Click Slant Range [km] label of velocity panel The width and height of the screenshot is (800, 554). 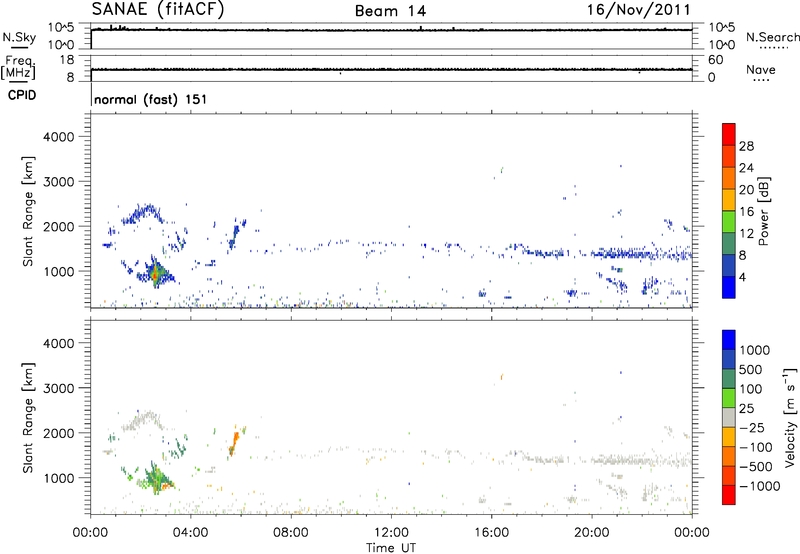[28, 417]
